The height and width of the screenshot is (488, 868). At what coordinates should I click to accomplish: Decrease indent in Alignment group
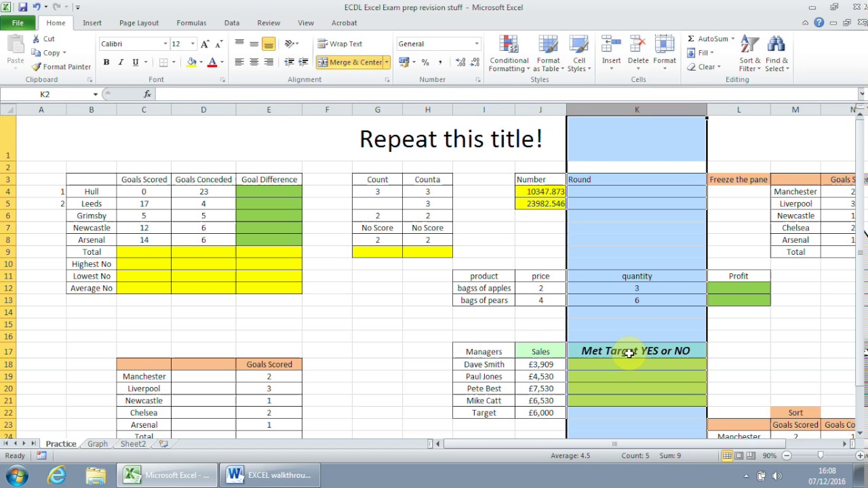click(290, 62)
